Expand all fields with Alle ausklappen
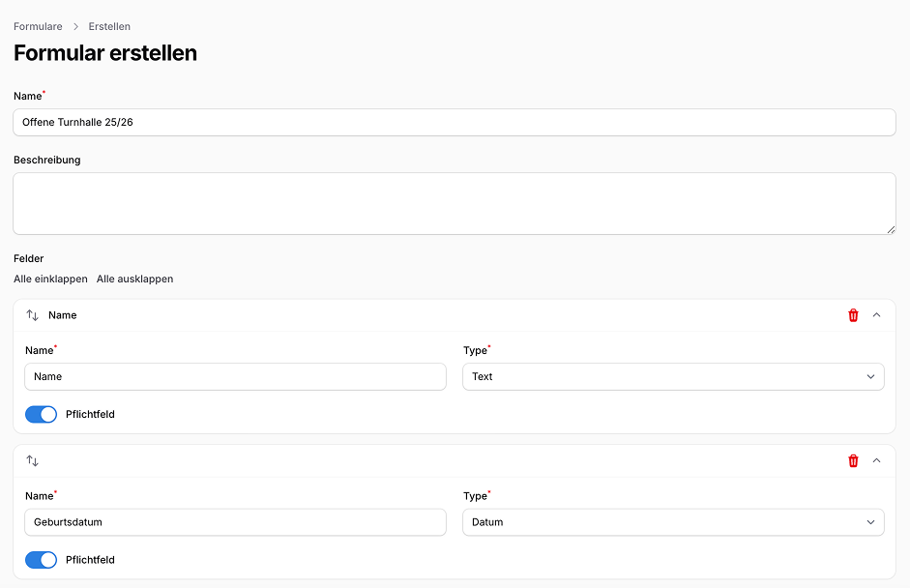The image size is (910, 588). click(133, 279)
